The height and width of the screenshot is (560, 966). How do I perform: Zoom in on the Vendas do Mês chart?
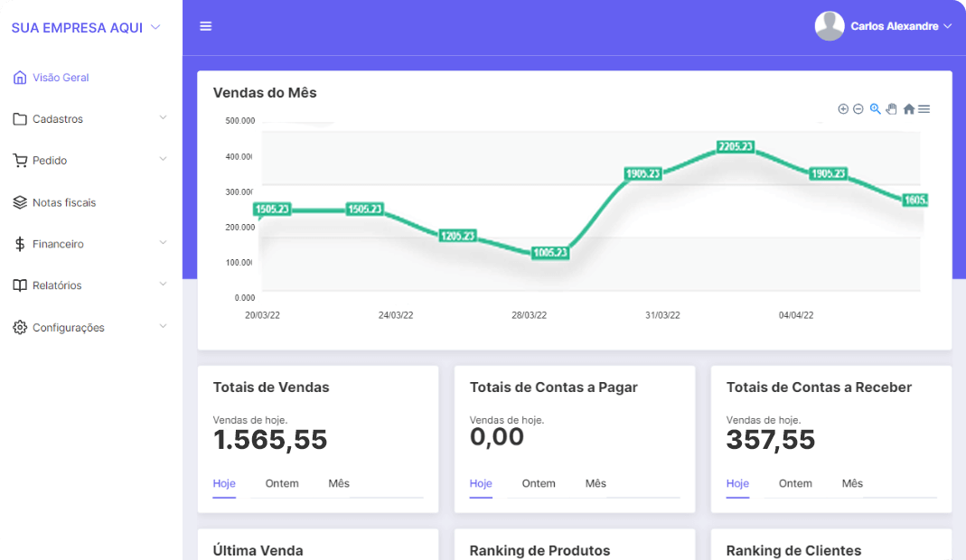tap(843, 108)
